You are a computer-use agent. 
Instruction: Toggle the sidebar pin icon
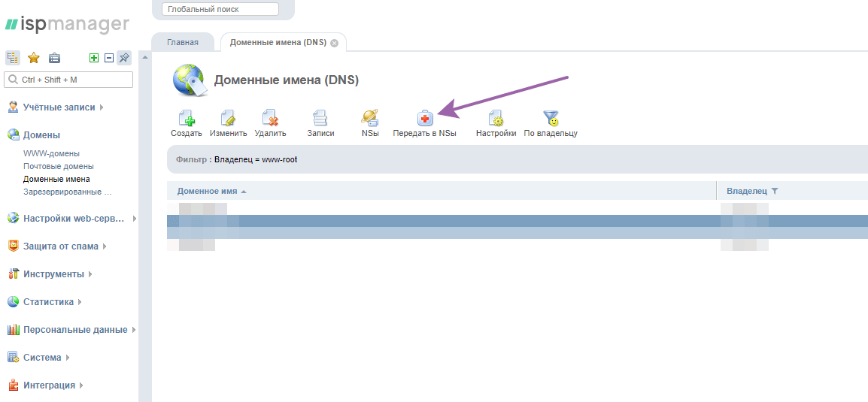point(124,58)
